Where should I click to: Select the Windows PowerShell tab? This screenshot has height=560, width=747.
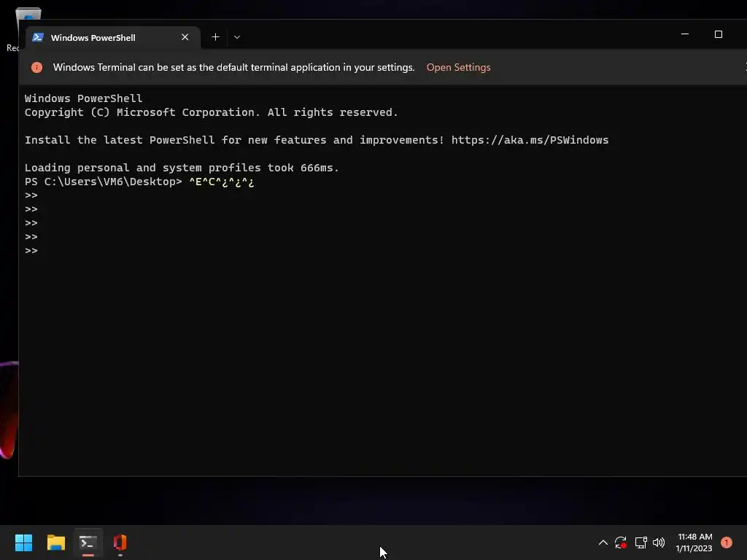click(113, 38)
